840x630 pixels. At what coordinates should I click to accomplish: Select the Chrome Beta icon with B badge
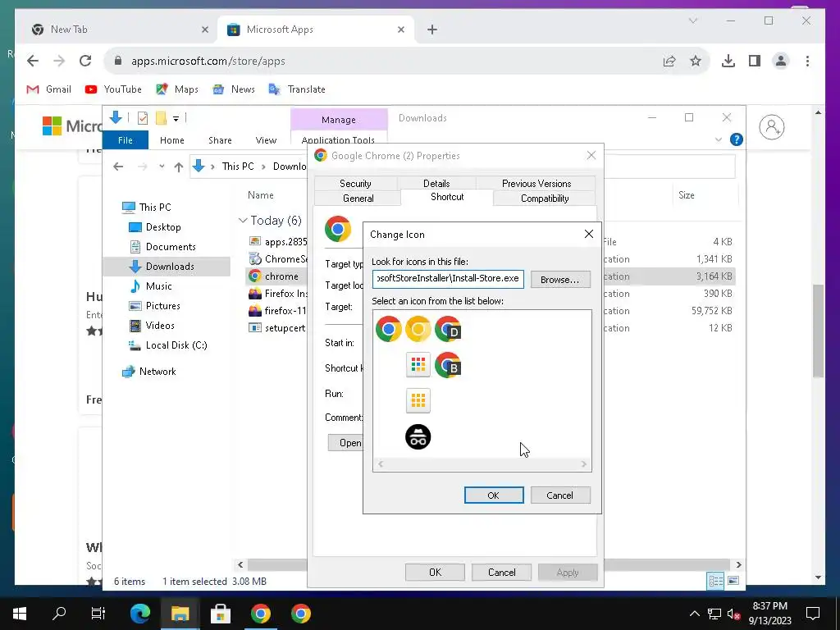click(448, 365)
